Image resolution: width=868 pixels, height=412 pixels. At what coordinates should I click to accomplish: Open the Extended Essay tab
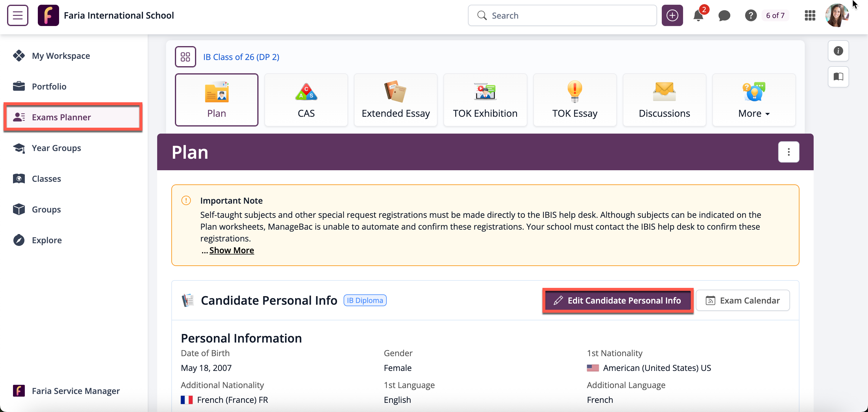click(x=396, y=100)
